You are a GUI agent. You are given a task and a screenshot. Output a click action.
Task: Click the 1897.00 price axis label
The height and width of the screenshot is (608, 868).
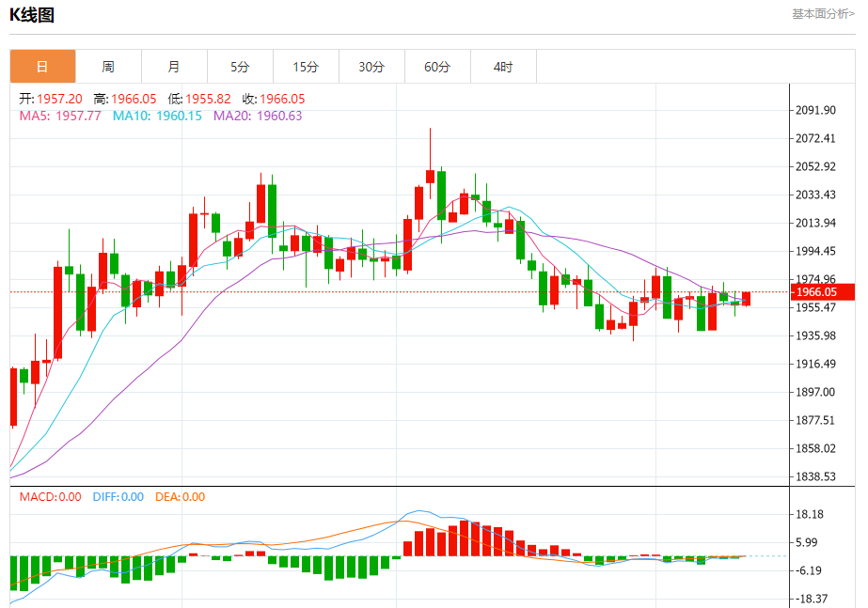[815, 392]
